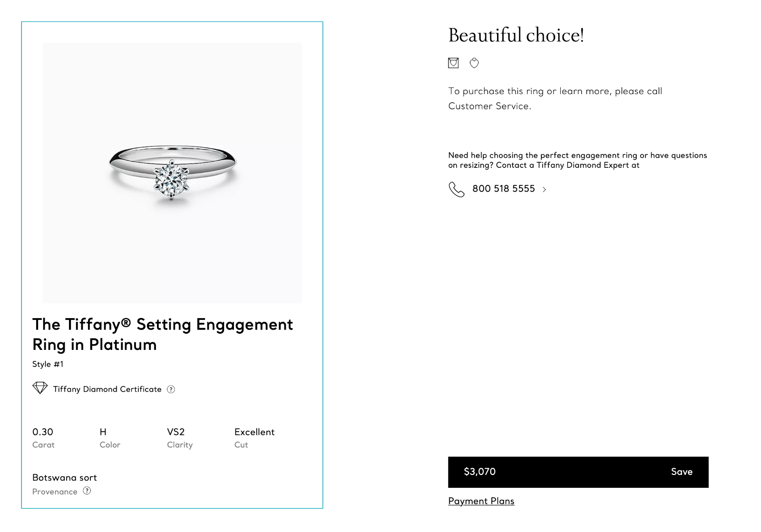The image size is (761, 532).
Task: Select the Tiffany Diamond Certificate text
Action: (107, 389)
